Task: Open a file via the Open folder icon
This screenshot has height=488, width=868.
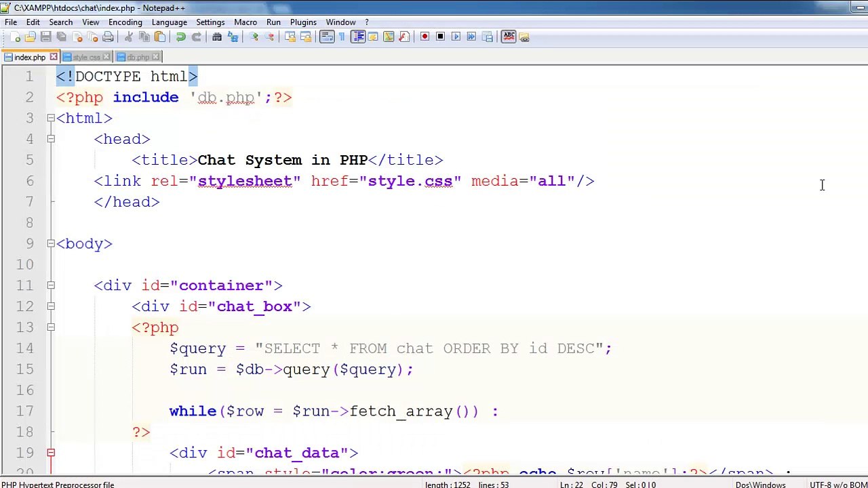Action: [x=30, y=37]
